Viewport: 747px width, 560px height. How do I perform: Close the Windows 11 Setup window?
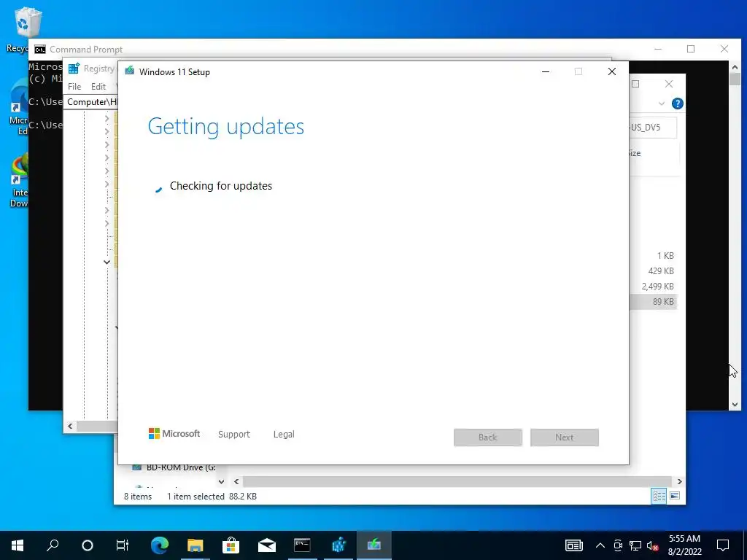click(x=612, y=71)
